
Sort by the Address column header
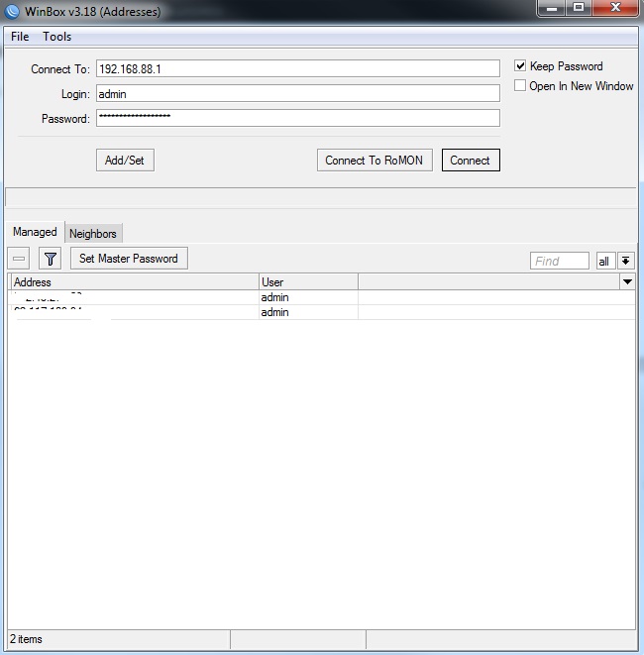[135, 282]
